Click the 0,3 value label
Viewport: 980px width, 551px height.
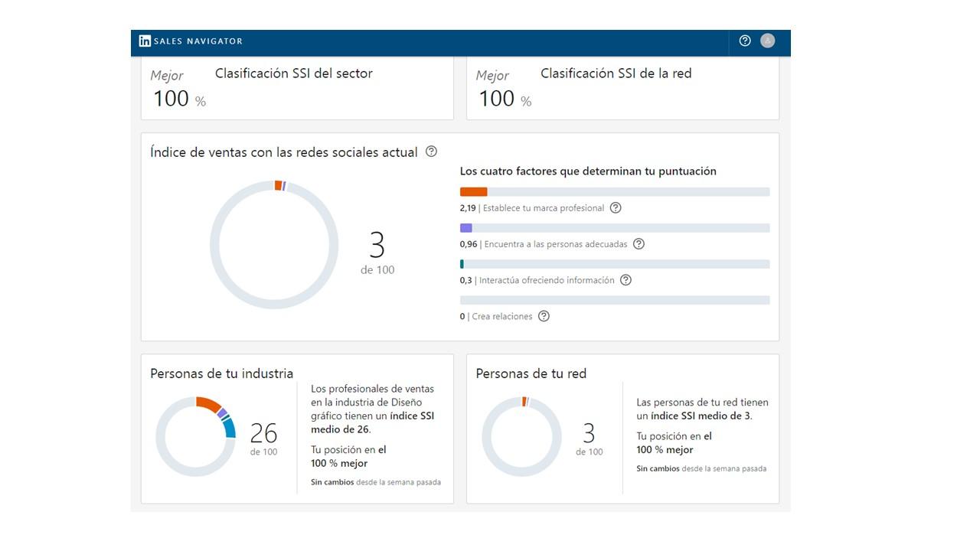[465, 280]
